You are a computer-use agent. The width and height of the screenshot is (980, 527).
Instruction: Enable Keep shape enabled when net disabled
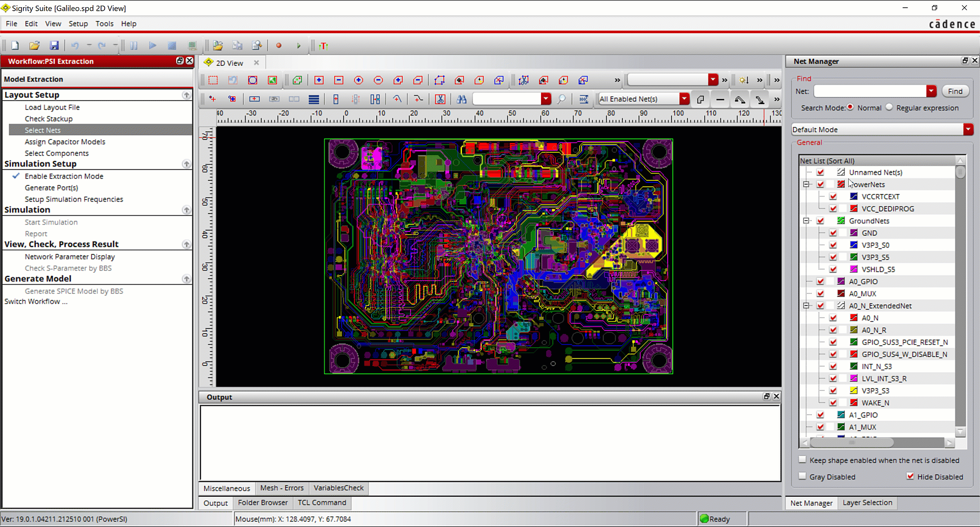tap(802, 460)
